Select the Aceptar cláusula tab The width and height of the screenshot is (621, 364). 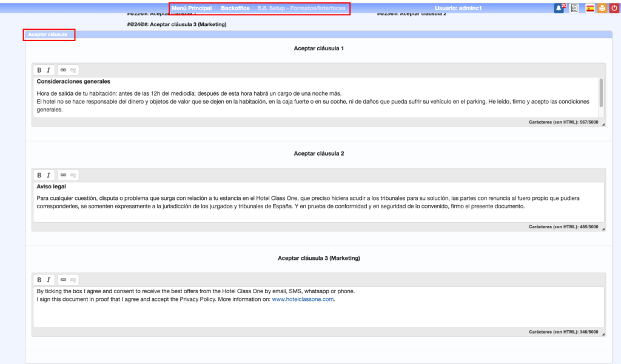point(49,35)
